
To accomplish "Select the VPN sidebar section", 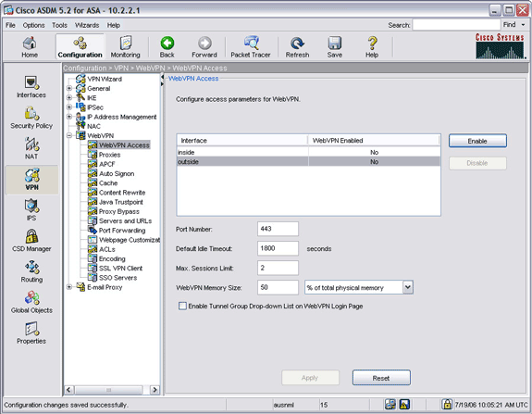I will pos(31,180).
